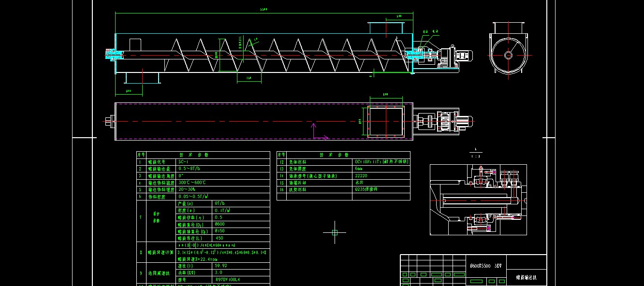Click the bearing seat detail drawing

pyautogui.click(x=478, y=200)
